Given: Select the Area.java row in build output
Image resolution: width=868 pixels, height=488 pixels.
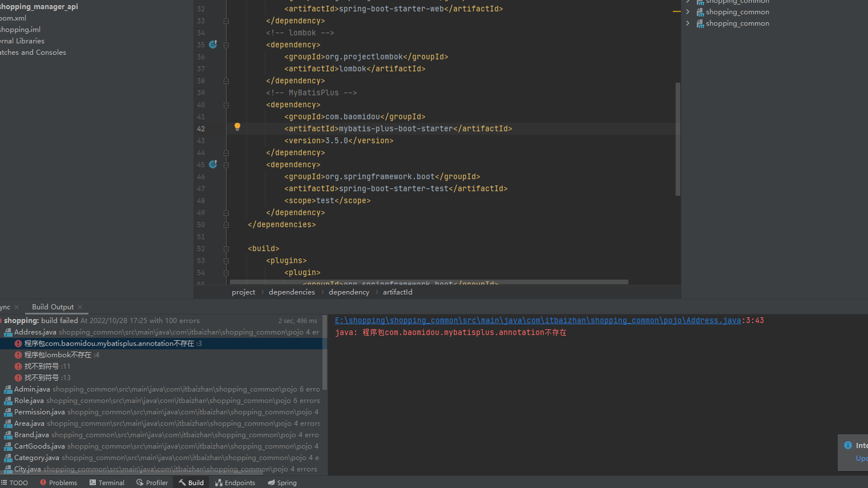Looking at the screenshot, I should pyautogui.click(x=160, y=424).
